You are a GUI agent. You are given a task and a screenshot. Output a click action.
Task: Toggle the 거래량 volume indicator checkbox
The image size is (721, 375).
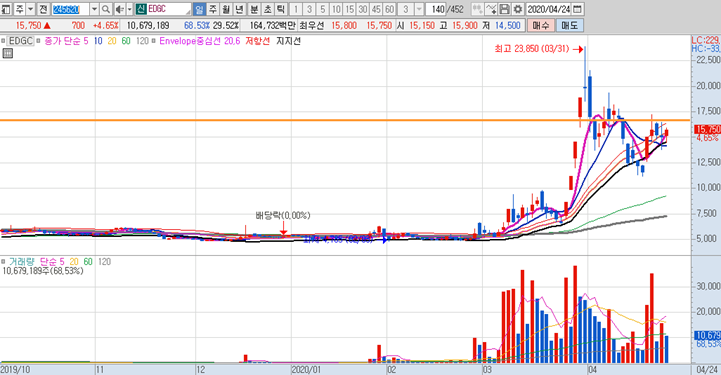pos(3,261)
